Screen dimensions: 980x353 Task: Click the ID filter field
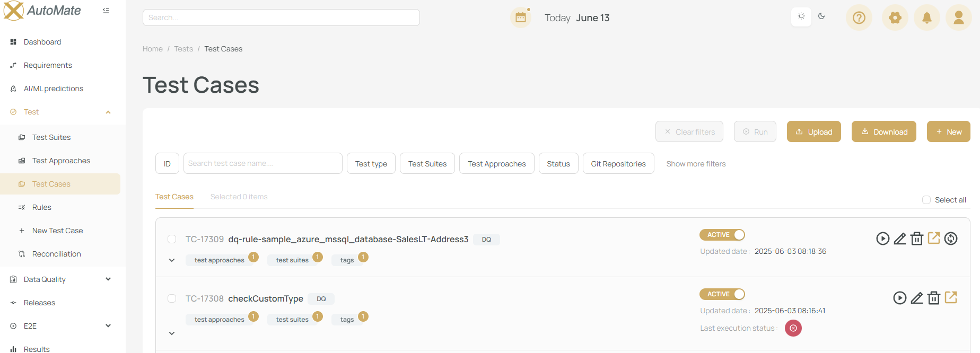click(167, 163)
